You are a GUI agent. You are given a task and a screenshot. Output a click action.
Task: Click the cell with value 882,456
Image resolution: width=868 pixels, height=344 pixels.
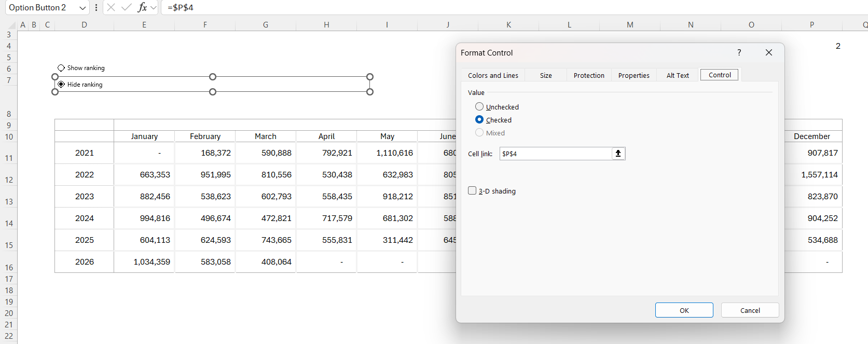click(x=144, y=196)
